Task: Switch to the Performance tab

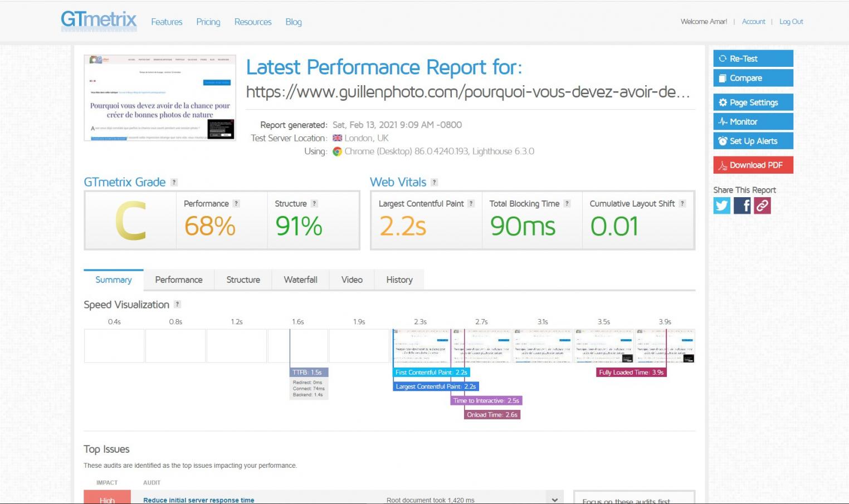Action: pyautogui.click(x=179, y=280)
